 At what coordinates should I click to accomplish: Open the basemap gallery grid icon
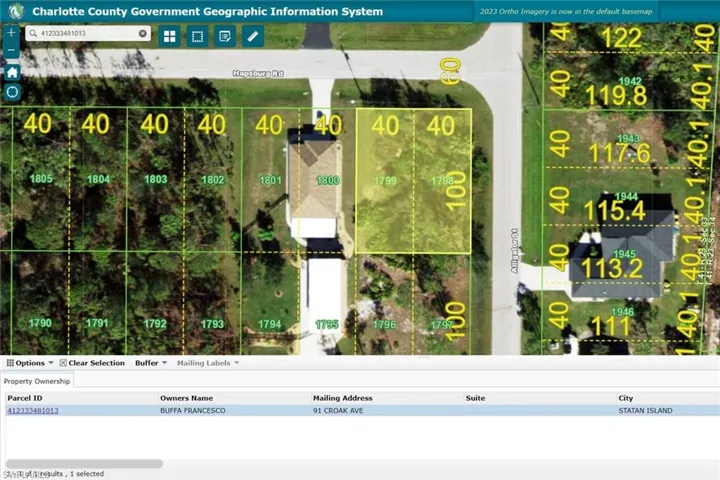pyautogui.click(x=169, y=36)
